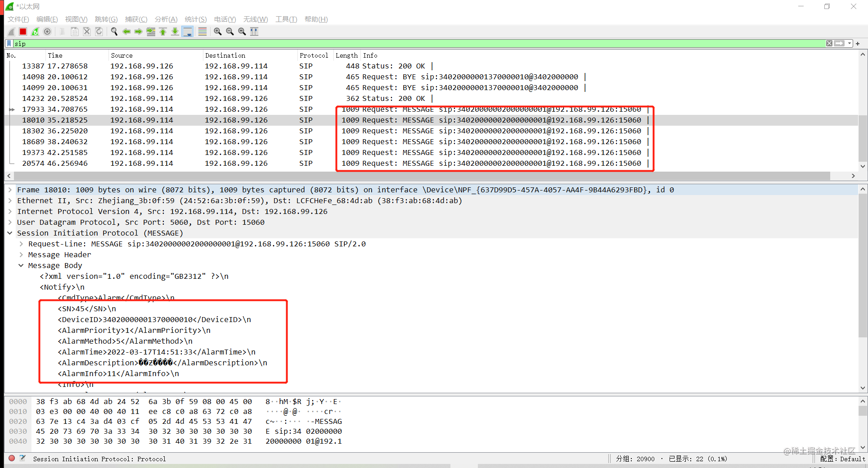868x468 pixels.
Task: Go back to previous packet arrow
Action: (126, 32)
